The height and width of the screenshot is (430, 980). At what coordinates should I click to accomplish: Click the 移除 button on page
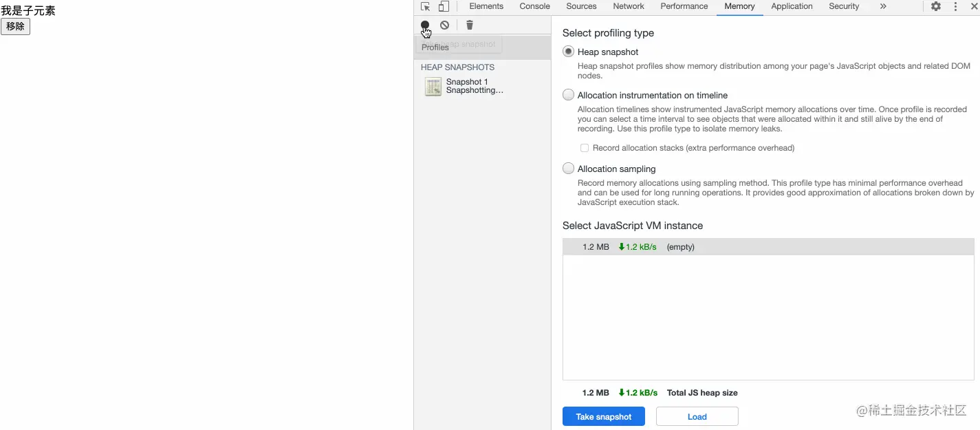[x=15, y=26]
